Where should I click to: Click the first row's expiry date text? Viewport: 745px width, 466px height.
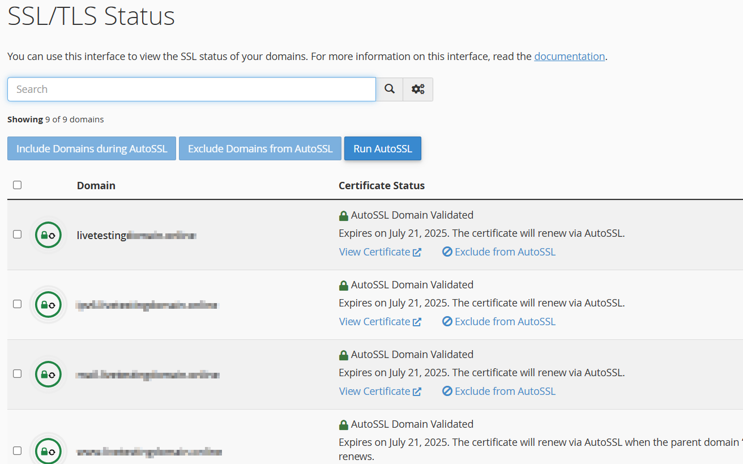[x=481, y=233]
